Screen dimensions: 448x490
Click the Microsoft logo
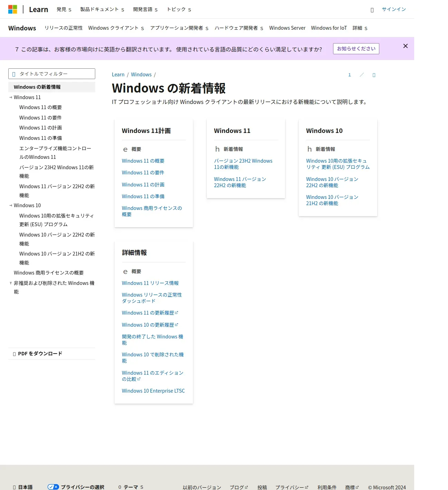(x=13, y=9)
